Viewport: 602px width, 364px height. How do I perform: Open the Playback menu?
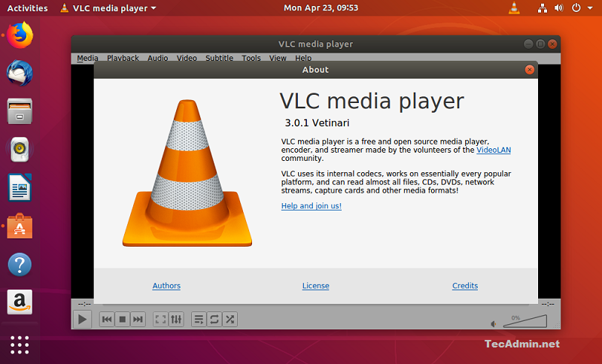tap(123, 59)
